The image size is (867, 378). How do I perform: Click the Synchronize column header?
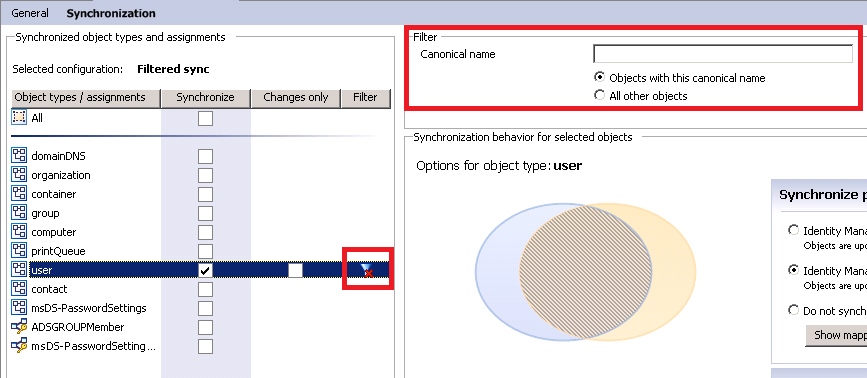205,98
